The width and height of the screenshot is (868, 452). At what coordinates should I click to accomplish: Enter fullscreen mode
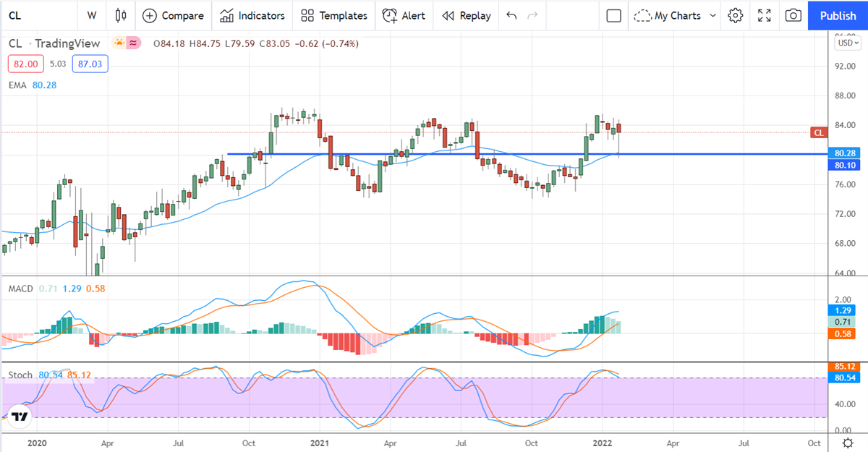pyautogui.click(x=764, y=15)
